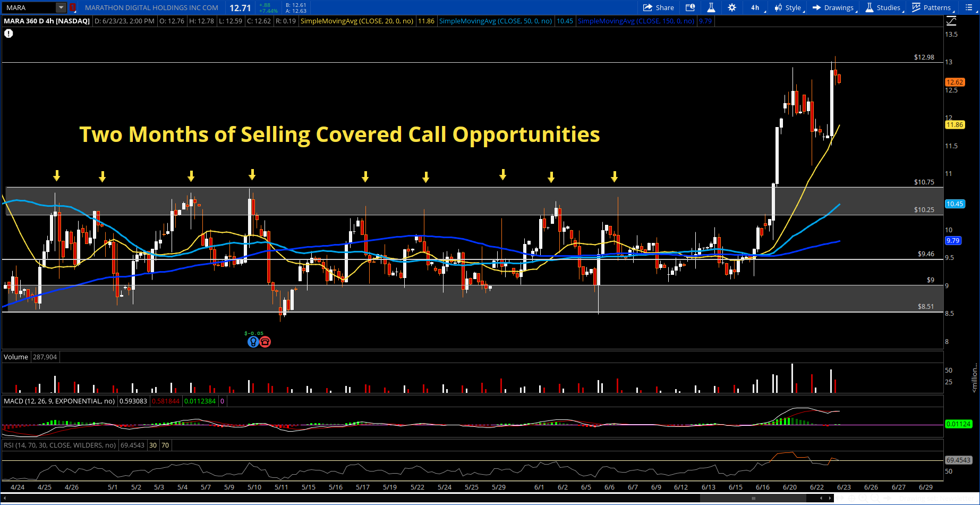980x505 pixels.
Task: Open the trade info flag icon
Action: point(690,7)
